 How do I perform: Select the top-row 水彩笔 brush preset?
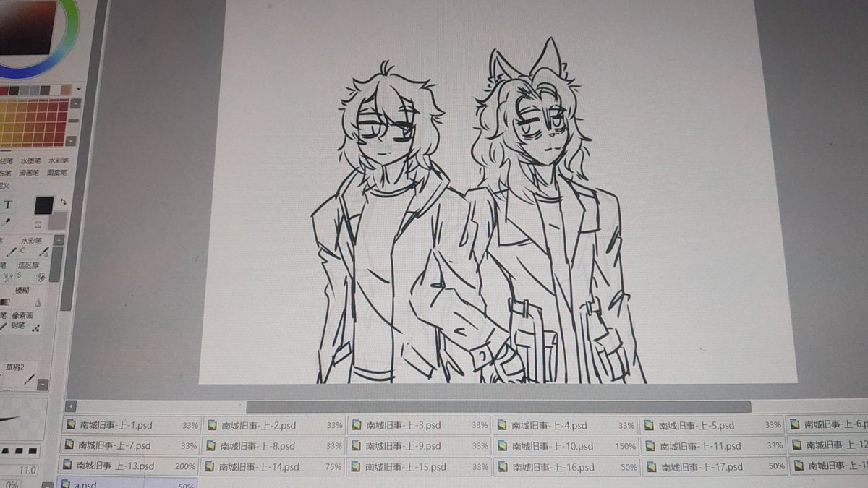pyautogui.click(x=58, y=160)
